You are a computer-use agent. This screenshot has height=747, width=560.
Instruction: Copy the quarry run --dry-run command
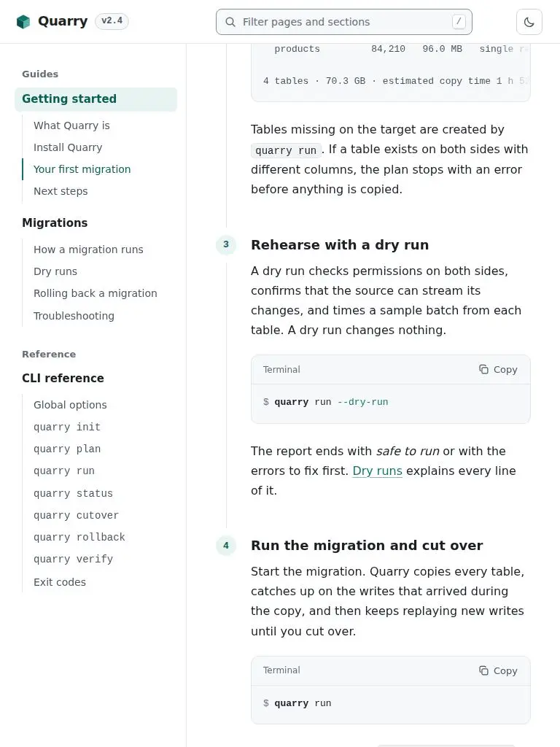pyautogui.click(x=498, y=370)
